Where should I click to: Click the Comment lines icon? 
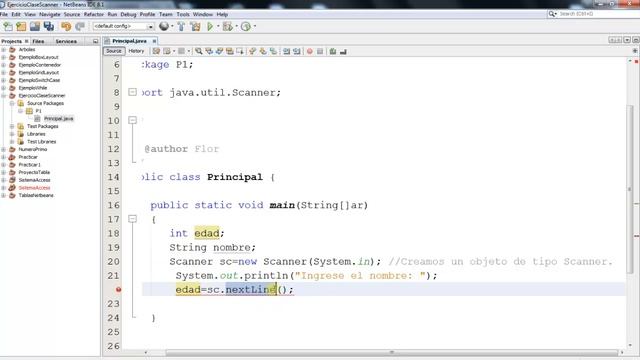333,51
